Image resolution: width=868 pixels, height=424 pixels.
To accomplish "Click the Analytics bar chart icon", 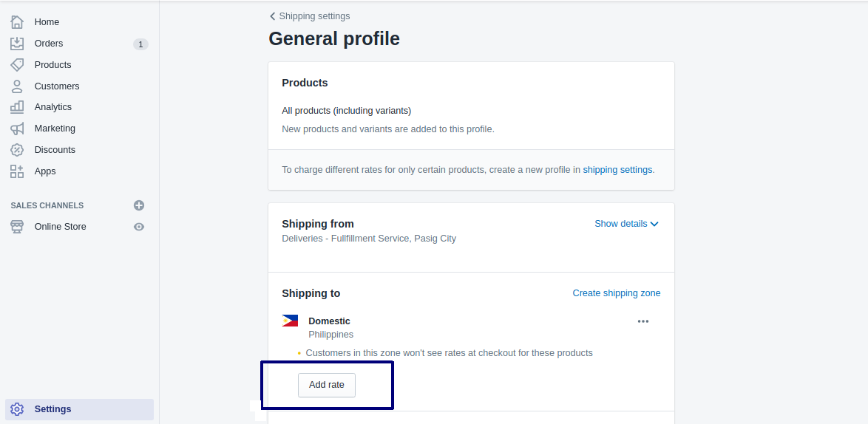I will coord(17,106).
